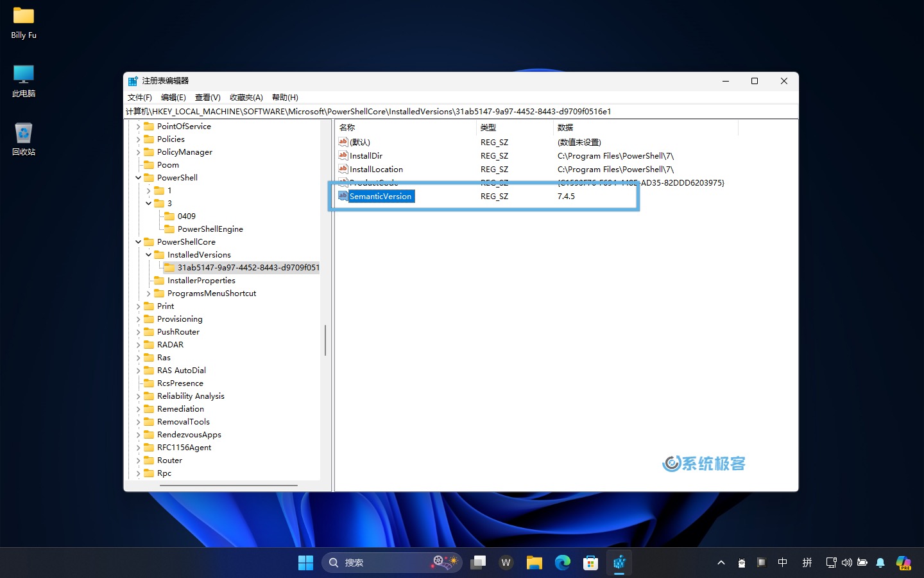The image size is (924, 578).
Task: Expand the ProgramsMenuShortcut node
Action: point(149,293)
